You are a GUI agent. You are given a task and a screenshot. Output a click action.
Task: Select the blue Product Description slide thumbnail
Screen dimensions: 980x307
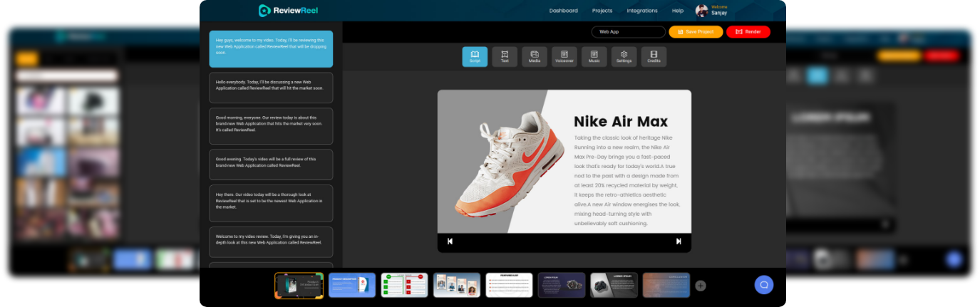click(x=352, y=285)
